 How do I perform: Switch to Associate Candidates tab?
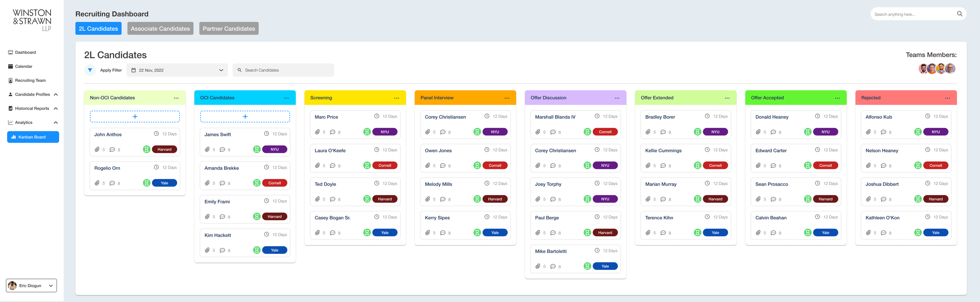(x=160, y=28)
